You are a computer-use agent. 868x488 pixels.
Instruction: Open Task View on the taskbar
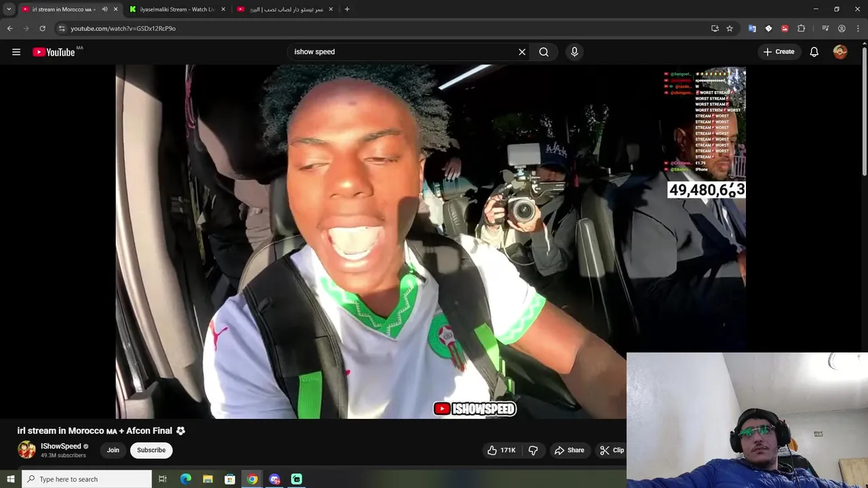pyautogui.click(x=163, y=479)
